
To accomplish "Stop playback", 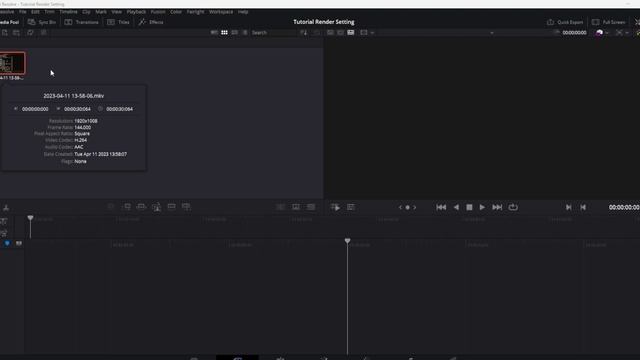I will [469, 207].
